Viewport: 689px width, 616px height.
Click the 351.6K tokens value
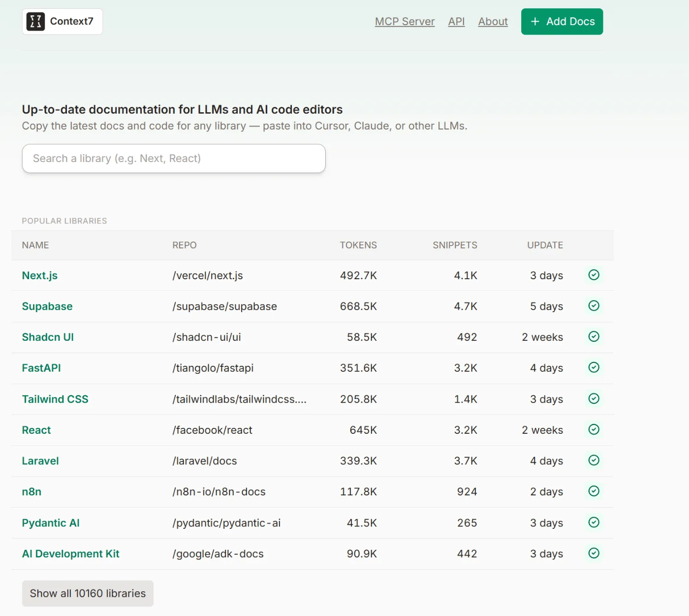coord(358,368)
